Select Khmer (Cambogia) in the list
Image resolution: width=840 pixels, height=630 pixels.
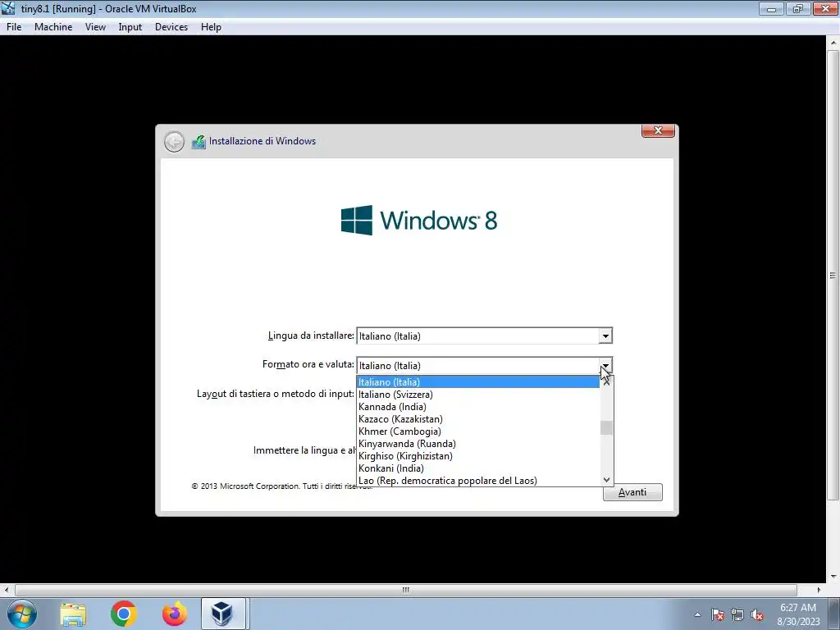478,431
